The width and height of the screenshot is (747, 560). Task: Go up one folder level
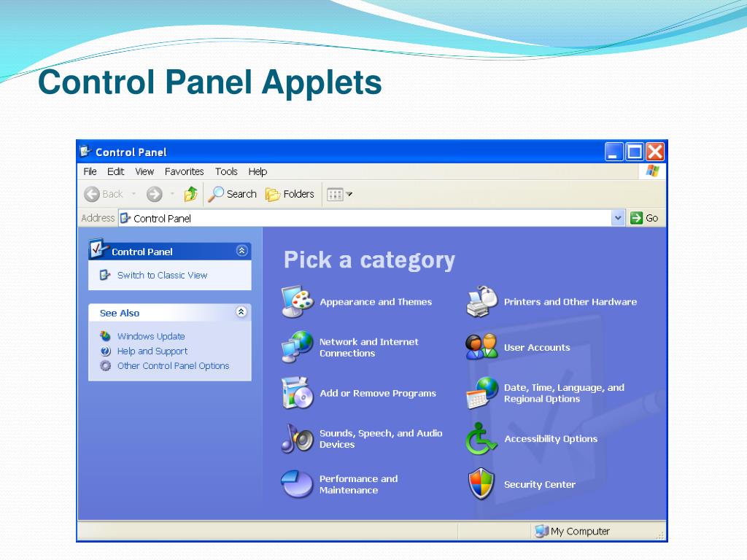(x=191, y=194)
